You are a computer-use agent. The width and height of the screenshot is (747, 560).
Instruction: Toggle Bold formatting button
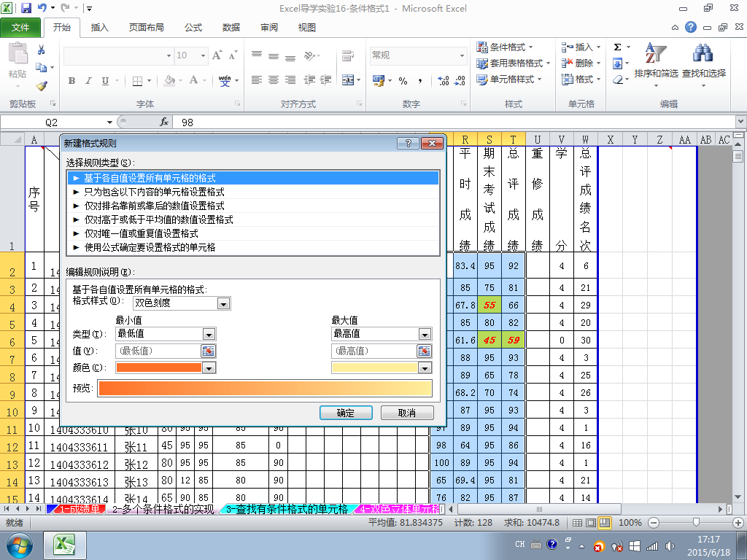(71, 81)
